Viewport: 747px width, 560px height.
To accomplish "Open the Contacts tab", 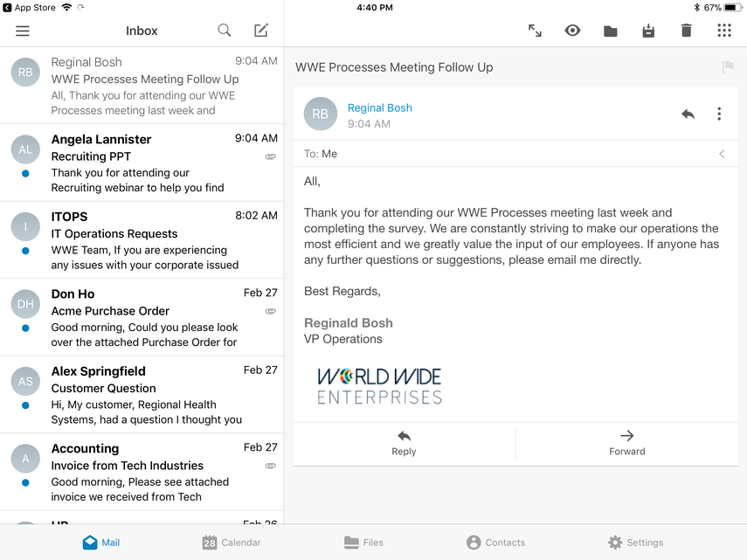I will click(495, 543).
